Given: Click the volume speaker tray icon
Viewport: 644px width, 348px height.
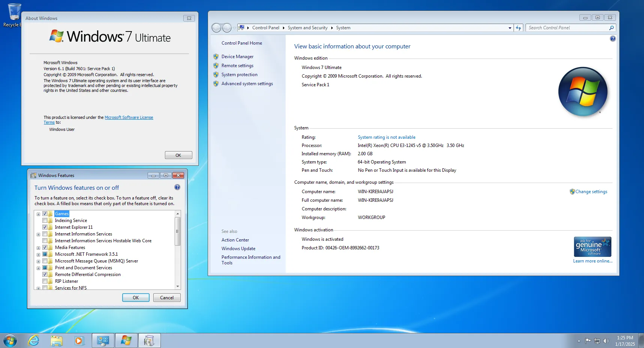Looking at the screenshot, I should coord(606,341).
